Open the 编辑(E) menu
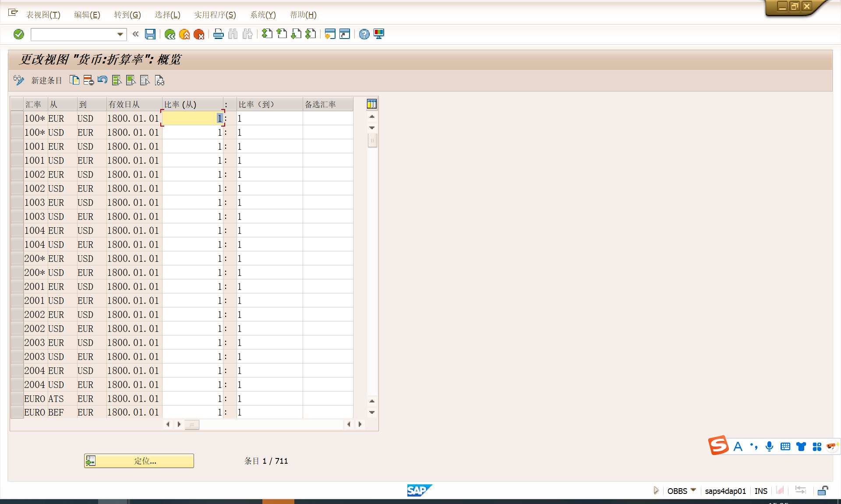 click(x=87, y=15)
